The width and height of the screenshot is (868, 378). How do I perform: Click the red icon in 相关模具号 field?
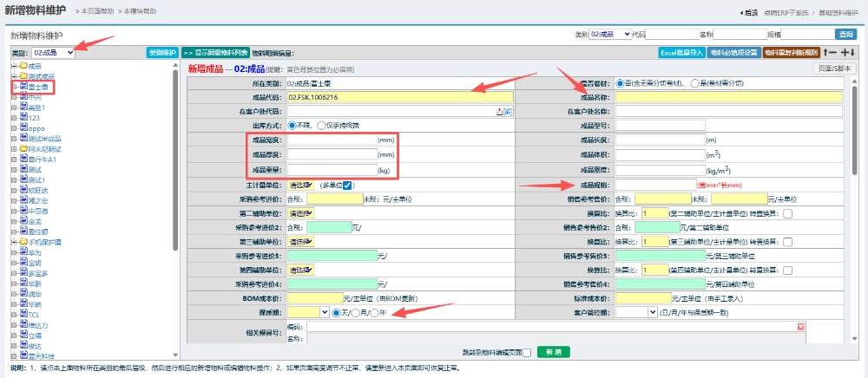pyautogui.click(x=801, y=327)
